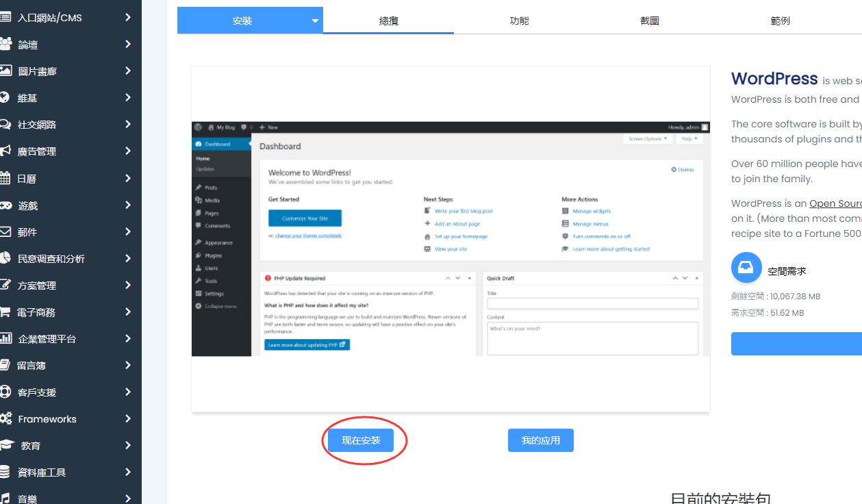This screenshot has width=862, height=504.
Task: Click the 空間需求 disk space icon
Action: [x=746, y=268]
